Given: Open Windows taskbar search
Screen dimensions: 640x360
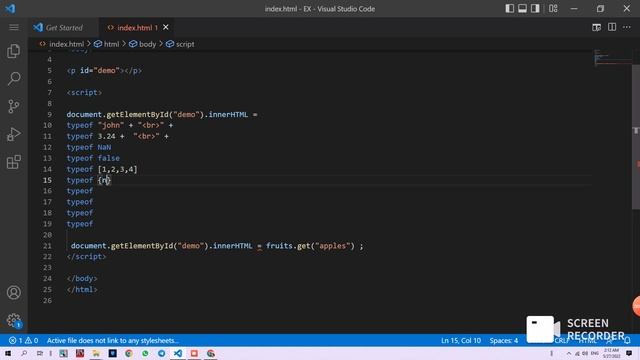Looking at the screenshot, I should click(24, 353).
